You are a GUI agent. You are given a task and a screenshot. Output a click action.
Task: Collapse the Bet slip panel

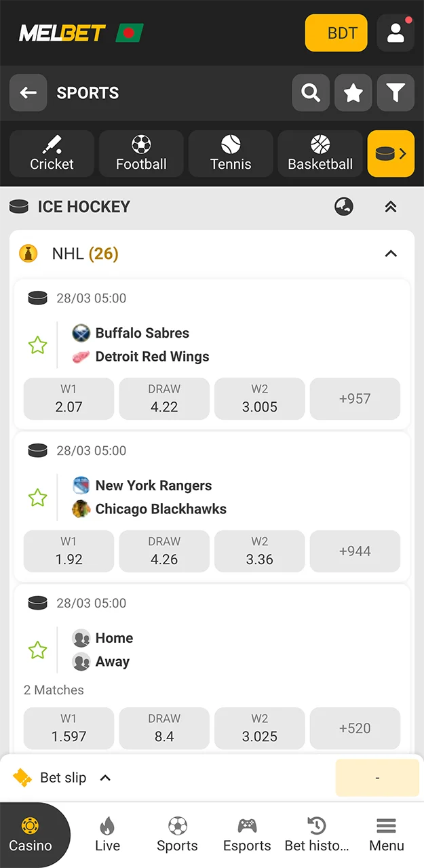105,778
